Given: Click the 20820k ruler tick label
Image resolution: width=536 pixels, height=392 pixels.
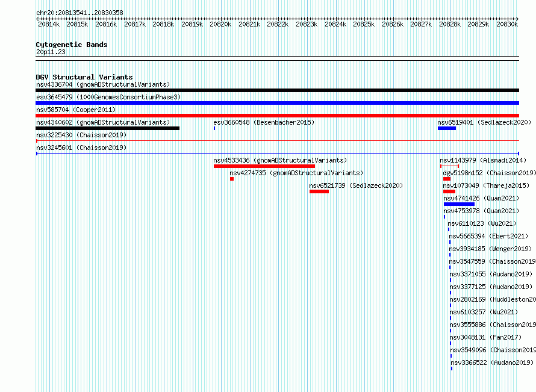Looking at the screenshot, I should point(220,24).
